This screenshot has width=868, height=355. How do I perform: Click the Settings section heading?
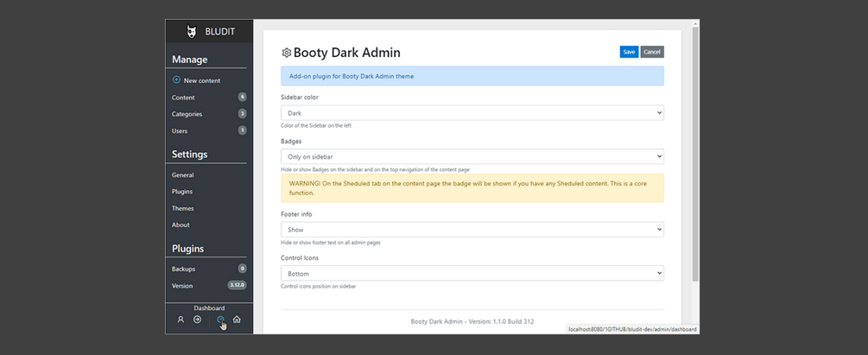189,154
